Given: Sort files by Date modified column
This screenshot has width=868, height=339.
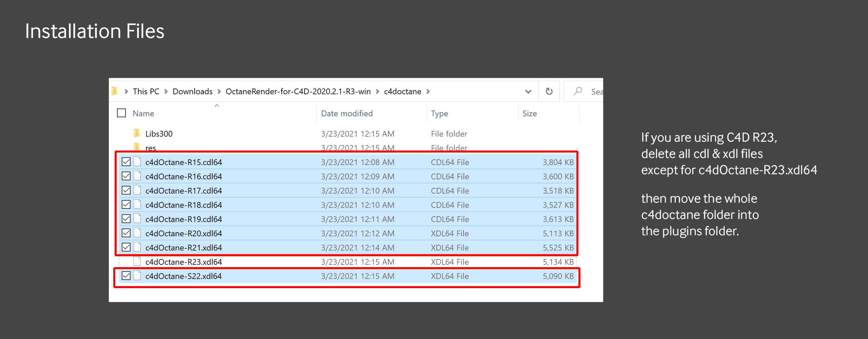Looking at the screenshot, I should coord(347,114).
